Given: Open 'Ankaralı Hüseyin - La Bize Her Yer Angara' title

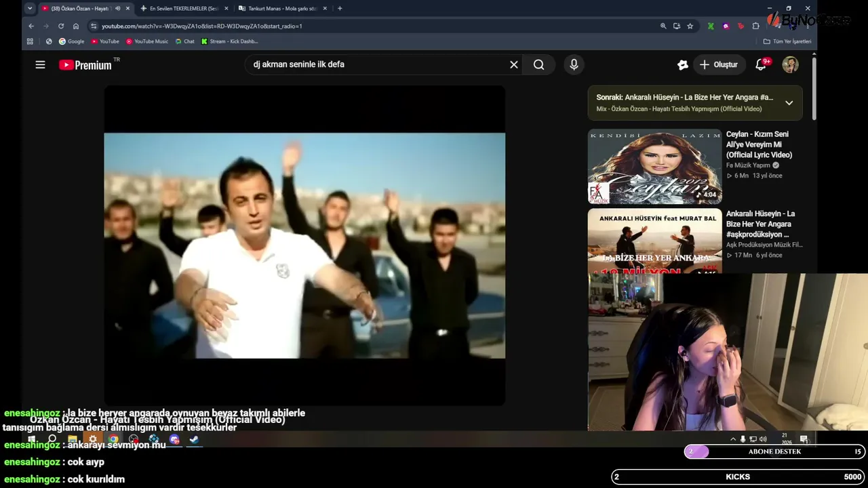Looking at the screenshot, I should pos(760,224).
